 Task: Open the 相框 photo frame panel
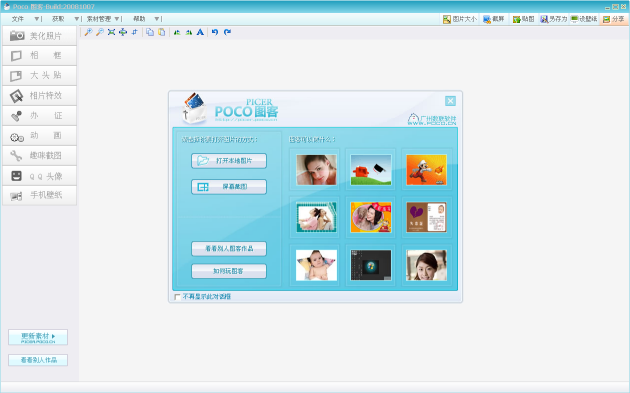(x=39, y=55)
